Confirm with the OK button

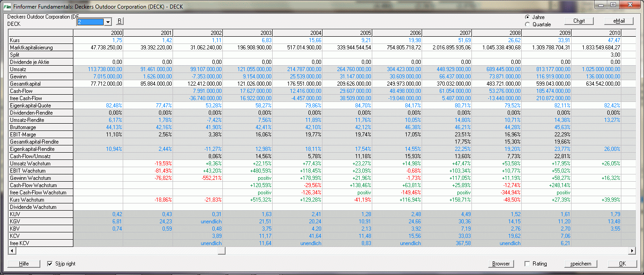(622, 264)
